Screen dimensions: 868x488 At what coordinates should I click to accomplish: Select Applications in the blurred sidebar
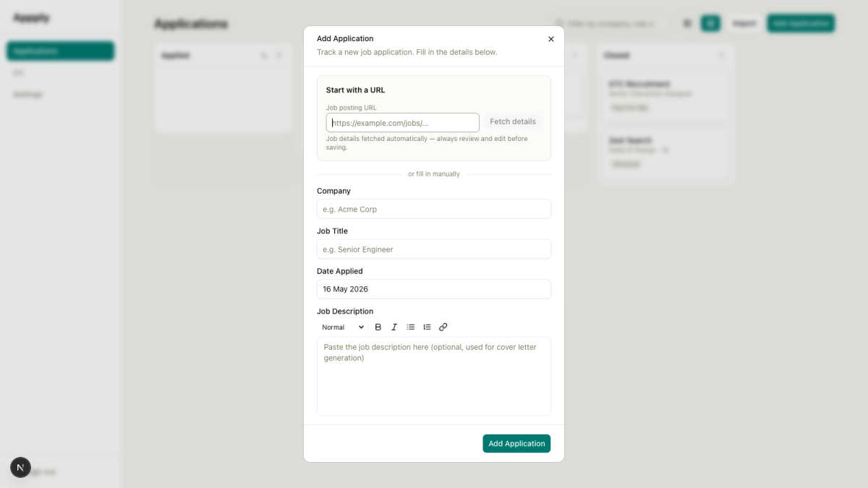coord(60,51)
